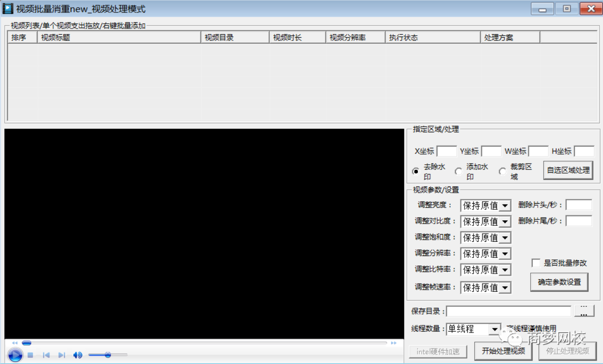This screenshot has height=364, width=603.
Task: Click 确定参数设置 button
Action: pos(559,282)
